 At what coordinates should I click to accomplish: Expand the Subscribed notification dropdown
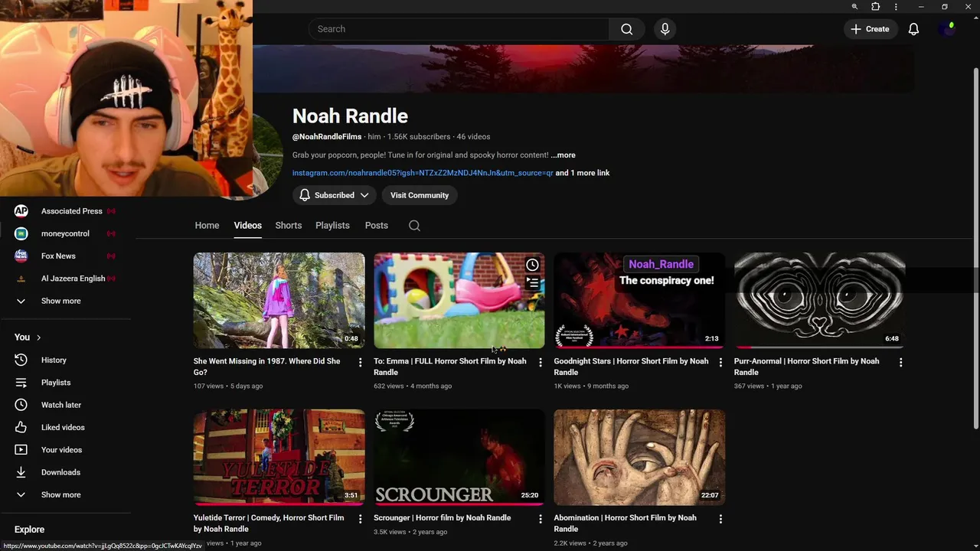point(335,195)
